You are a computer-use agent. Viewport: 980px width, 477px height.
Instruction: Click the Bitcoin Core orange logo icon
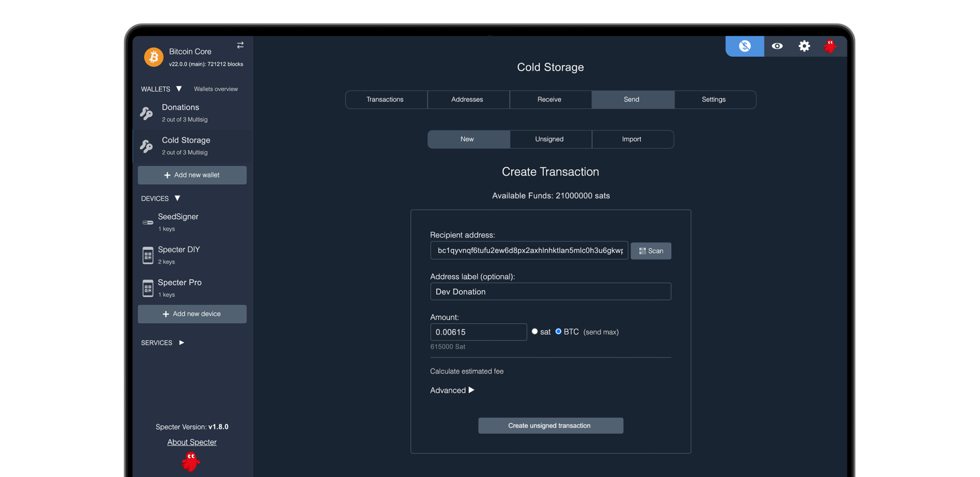[153, 57]
